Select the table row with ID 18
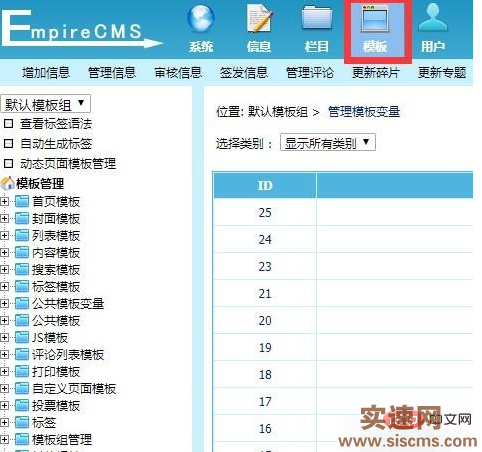482x452 pixels. click(x=343, y=374)
